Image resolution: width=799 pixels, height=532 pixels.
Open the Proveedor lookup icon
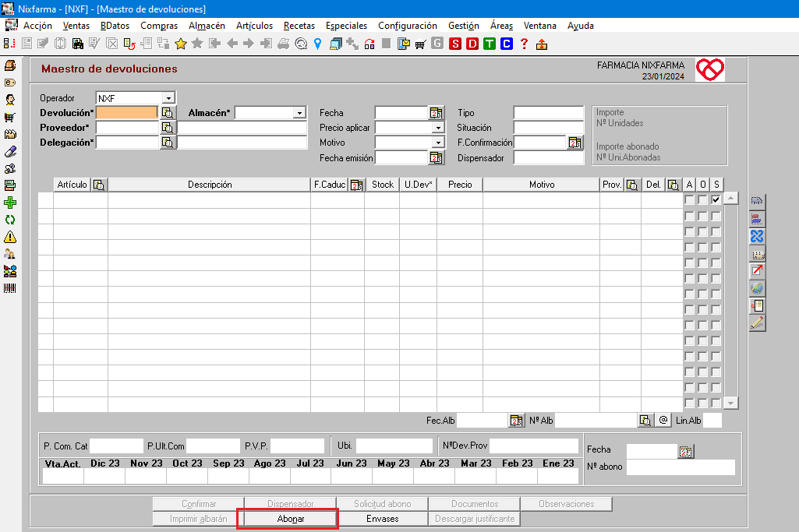click(x=168, y=127)
